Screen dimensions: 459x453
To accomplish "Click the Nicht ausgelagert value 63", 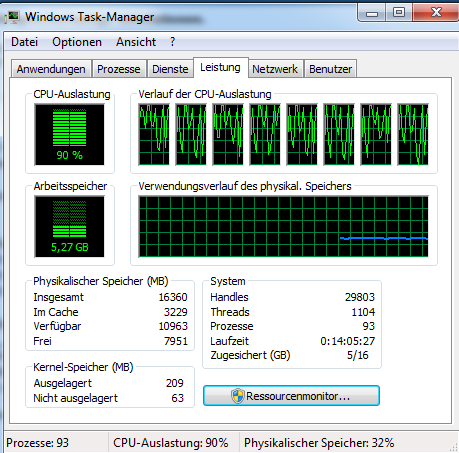I will click(178, 398).
